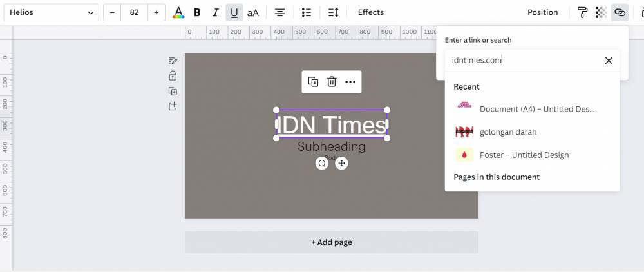Select the copy style paint roller icon
Viewport: 644px width, 272px height.
pyautogui.click(x=582, y=12)
